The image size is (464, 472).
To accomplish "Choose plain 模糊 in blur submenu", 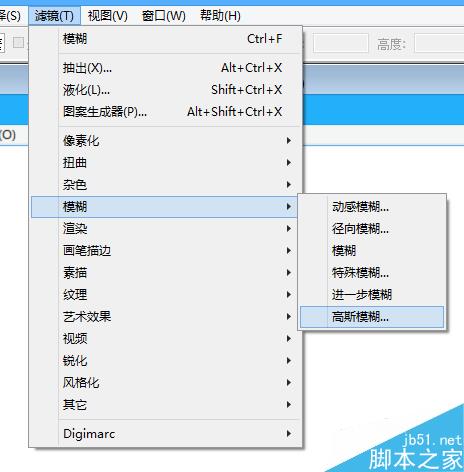I will coord(372,251).
